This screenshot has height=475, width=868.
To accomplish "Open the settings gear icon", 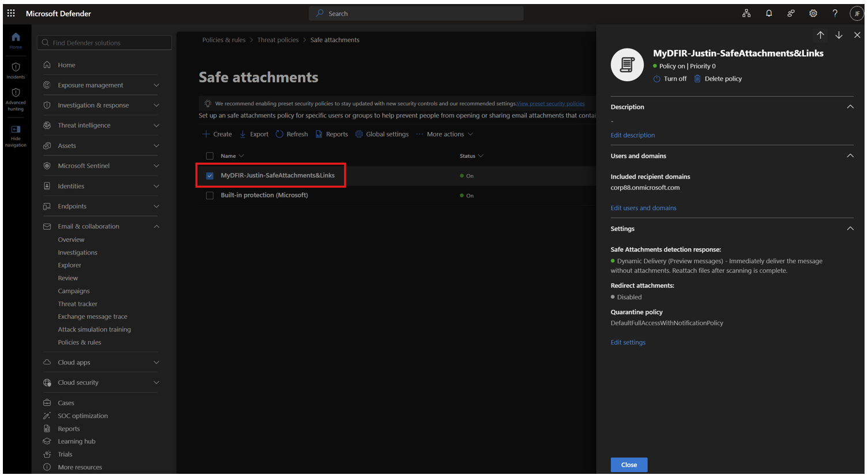I will [x=813, y=13].
